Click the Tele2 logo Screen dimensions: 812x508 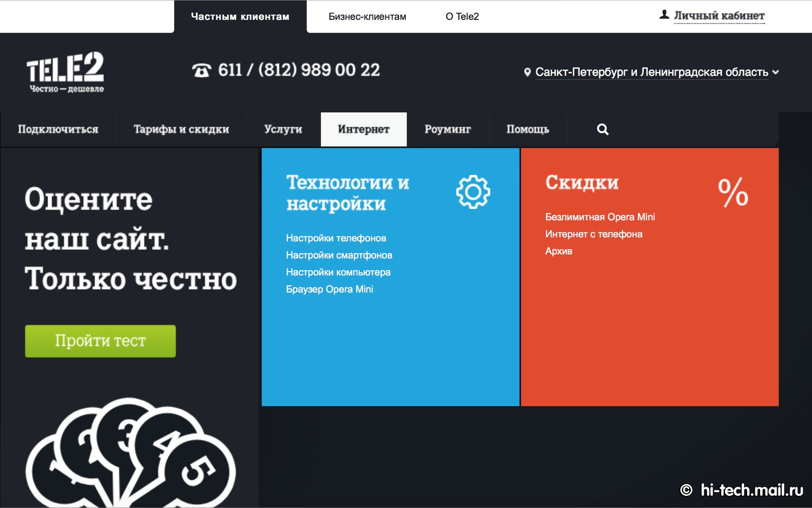pyautogui.click(x=65, y=72)
